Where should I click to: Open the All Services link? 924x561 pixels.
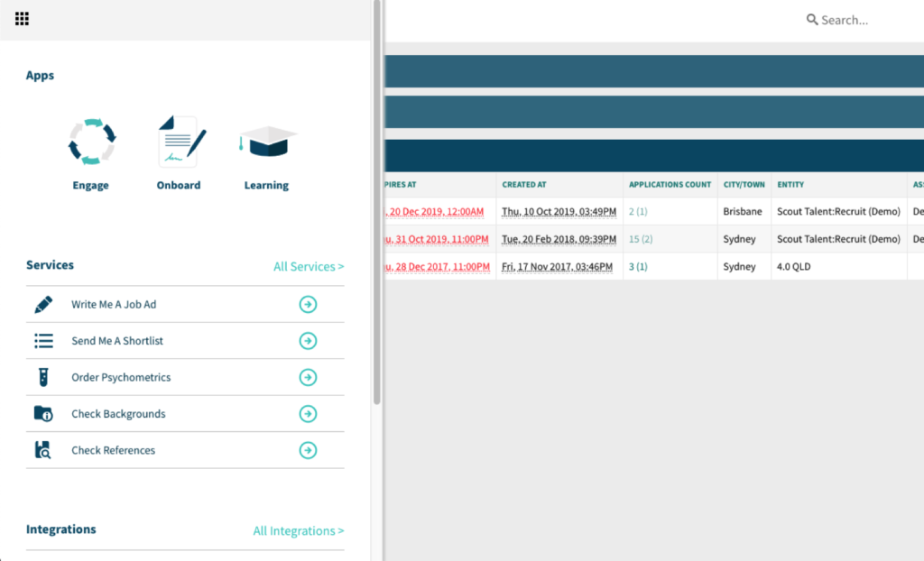pos(309,266)
